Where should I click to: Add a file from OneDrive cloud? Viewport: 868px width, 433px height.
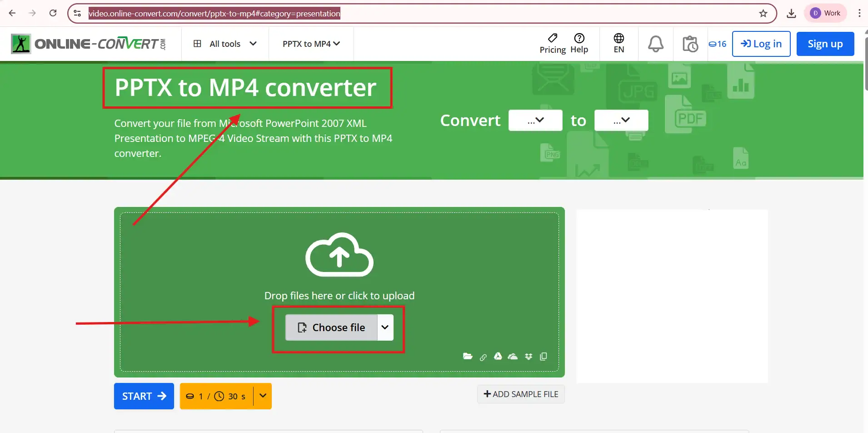click(513, 357)
